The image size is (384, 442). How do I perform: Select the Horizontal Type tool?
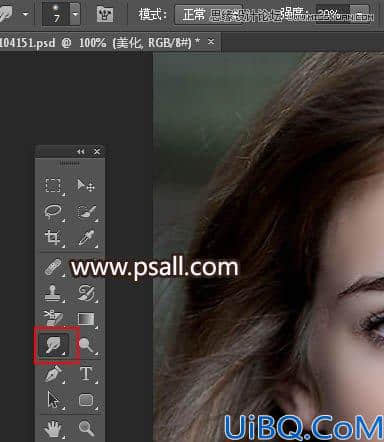(86, 374)
